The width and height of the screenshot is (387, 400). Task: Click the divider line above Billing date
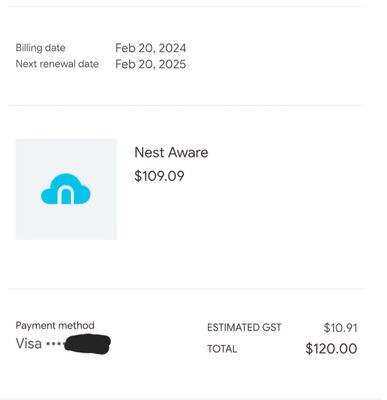(187, 6)
